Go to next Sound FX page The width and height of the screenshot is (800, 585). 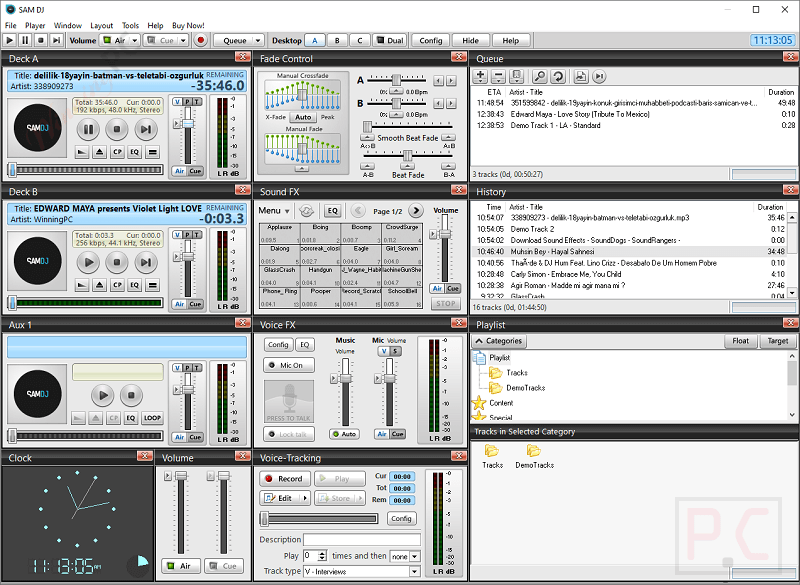416,211
